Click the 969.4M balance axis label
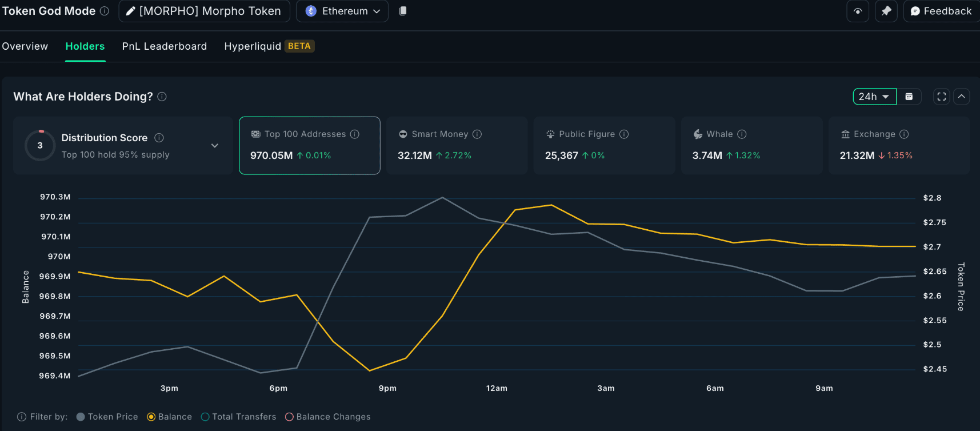The width and height of the screenshot is (980, 431). 55,376
